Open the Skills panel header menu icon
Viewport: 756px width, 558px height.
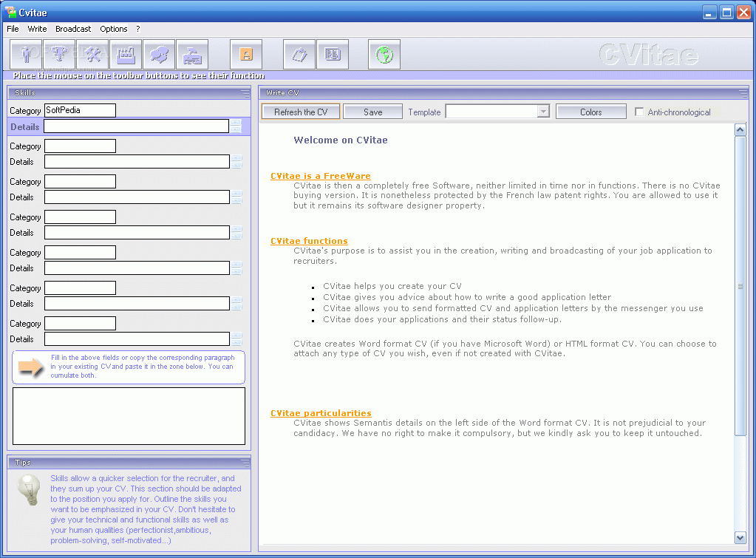[x=245, y=93]
